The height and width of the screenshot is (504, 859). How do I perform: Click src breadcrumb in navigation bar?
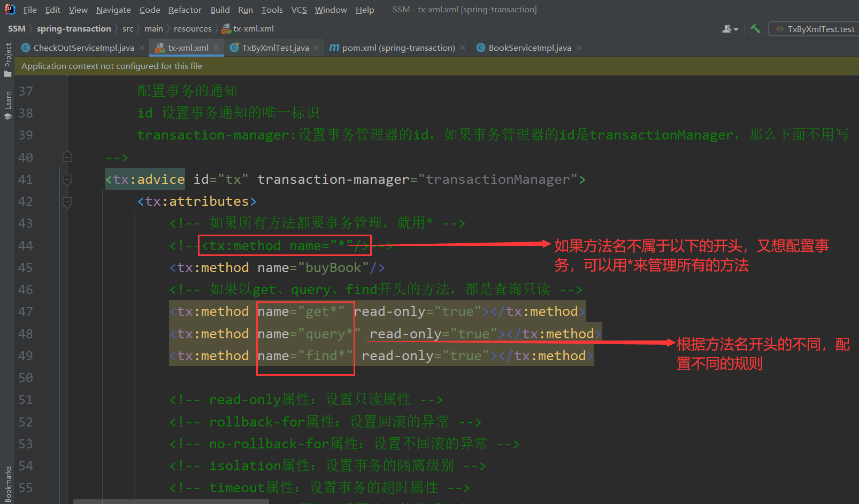pos(128,28)
